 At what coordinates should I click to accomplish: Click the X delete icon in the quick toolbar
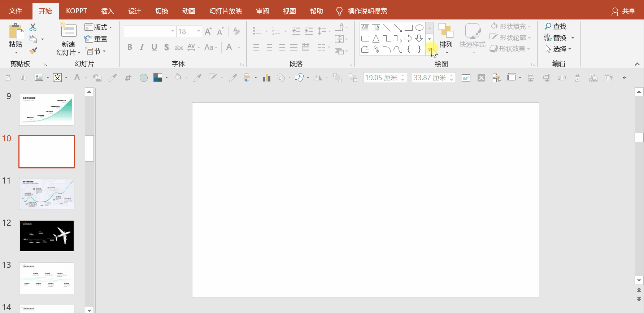[x=481, y=78]
